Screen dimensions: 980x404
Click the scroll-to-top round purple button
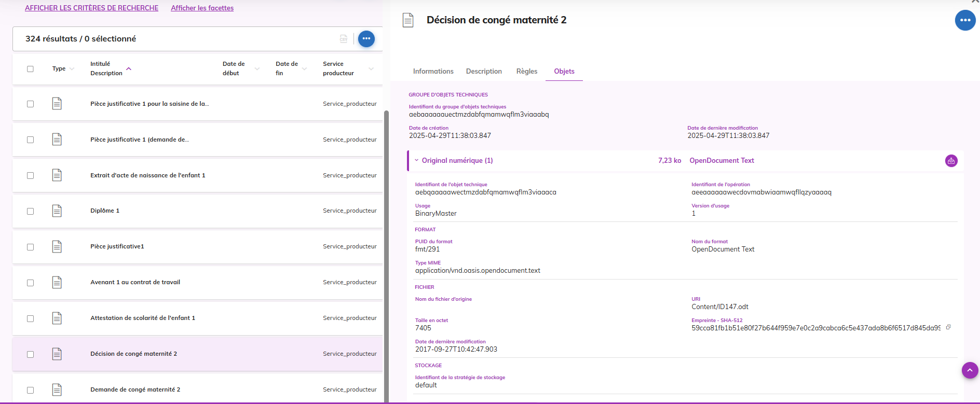tap(970, 370)
